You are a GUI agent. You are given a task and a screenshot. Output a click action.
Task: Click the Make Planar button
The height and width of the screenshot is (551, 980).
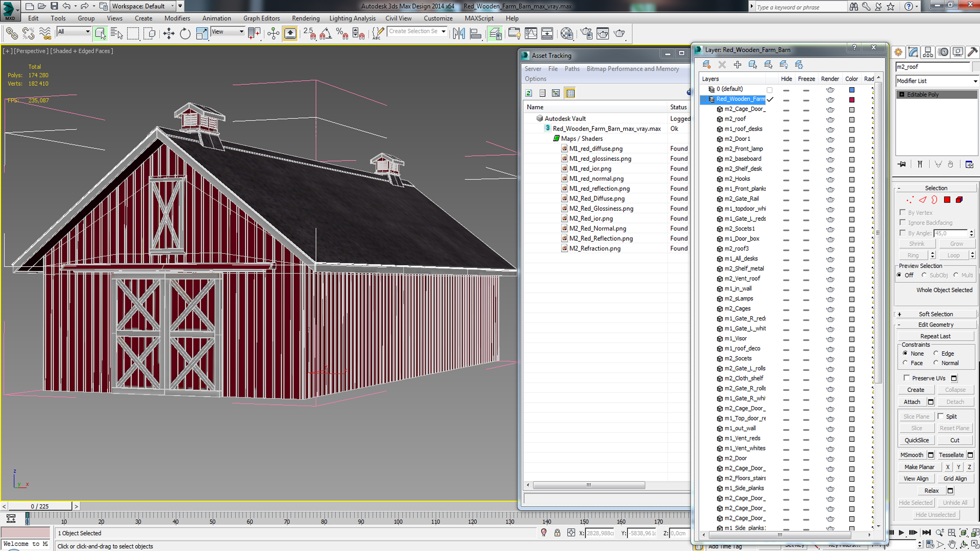pyautogui.click(x=919, y=467)
